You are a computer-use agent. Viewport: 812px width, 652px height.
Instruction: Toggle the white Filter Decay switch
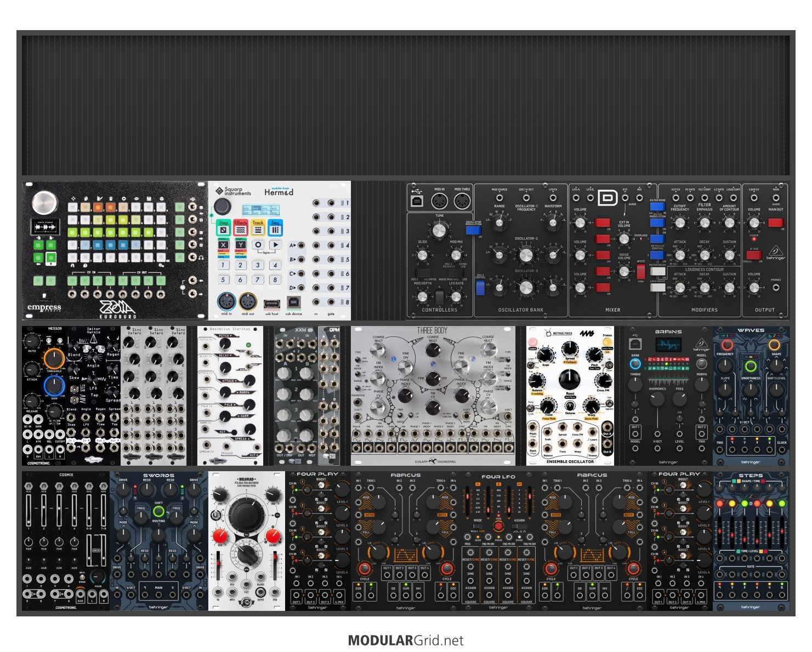click(658, 271)
